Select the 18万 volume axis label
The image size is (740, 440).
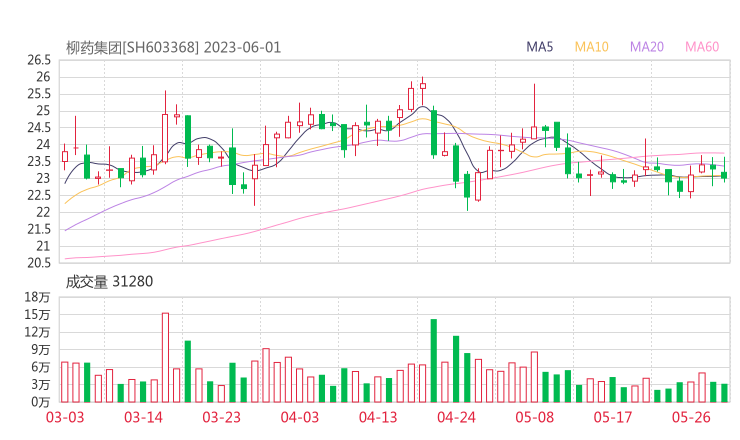coord(37,297)
